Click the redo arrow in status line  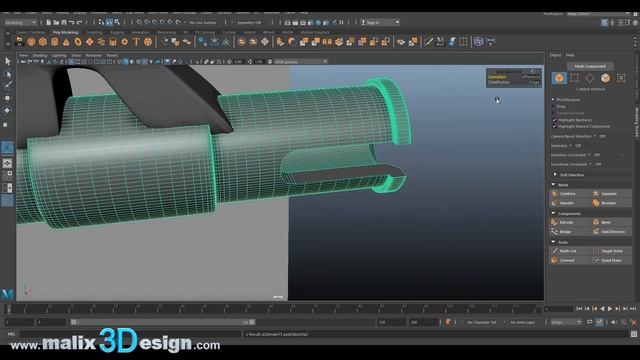point(80,22)
